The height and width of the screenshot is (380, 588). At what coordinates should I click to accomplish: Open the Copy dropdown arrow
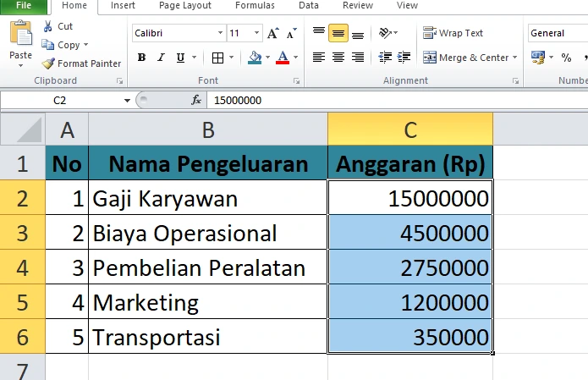click(86, 45)
